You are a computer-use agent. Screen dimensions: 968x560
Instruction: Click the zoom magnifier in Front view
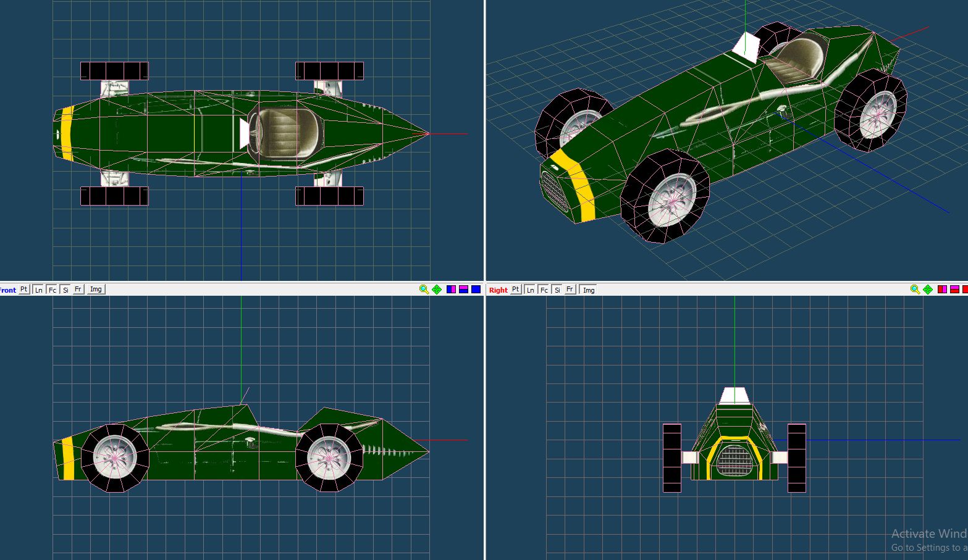(424, 290)
